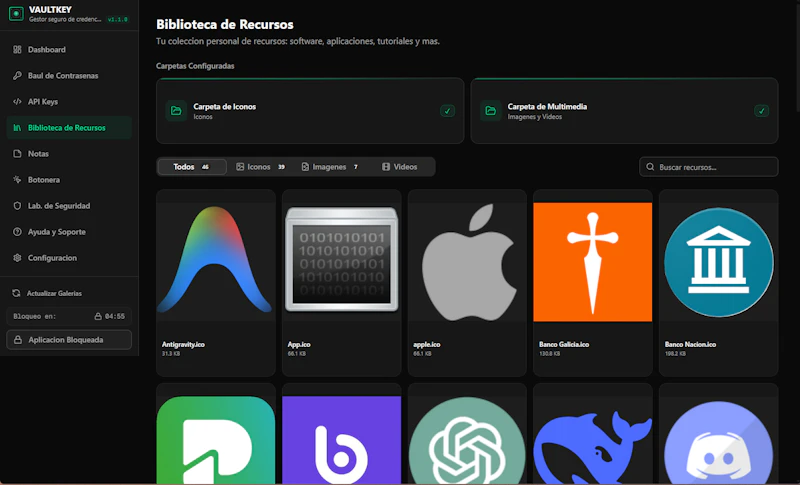This screenshot has height=485, width=800.
Task: Click the Banco Galicia.ico file name
Action: [x=564, y=345]
